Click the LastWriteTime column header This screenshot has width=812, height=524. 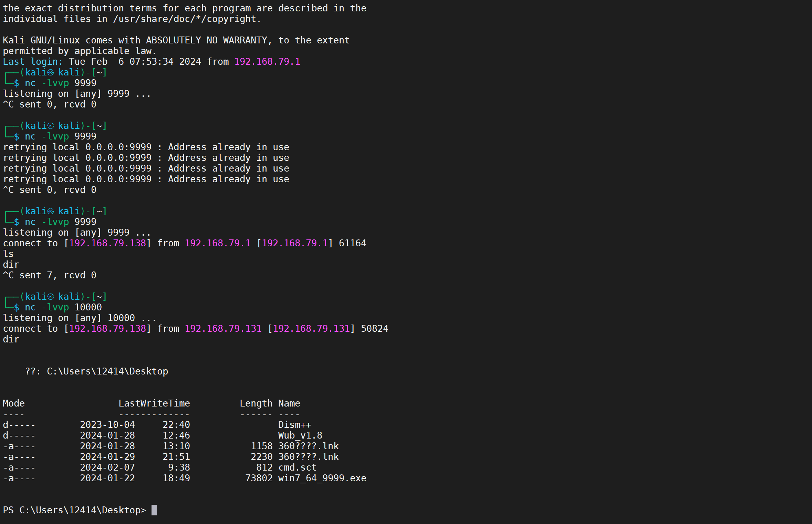tap(154, 403)
